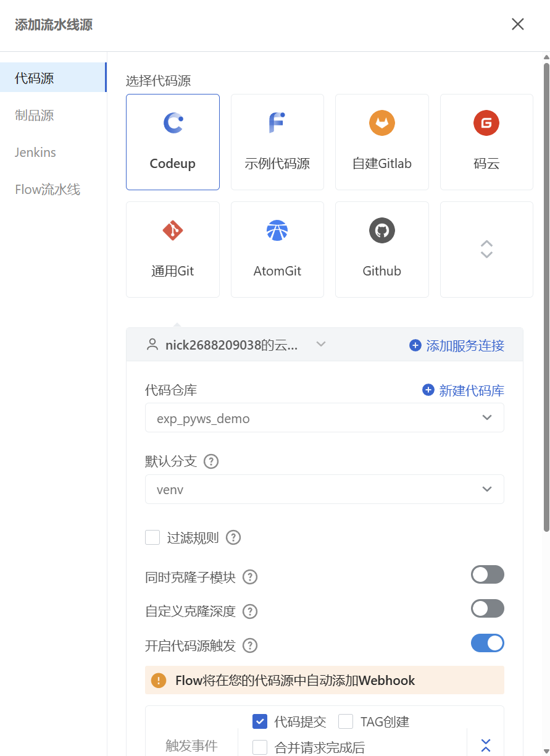The width and height of the screenshot is (550, 756).
Task: Expand more code sources with up-down arrows
Action: point(486,250)
